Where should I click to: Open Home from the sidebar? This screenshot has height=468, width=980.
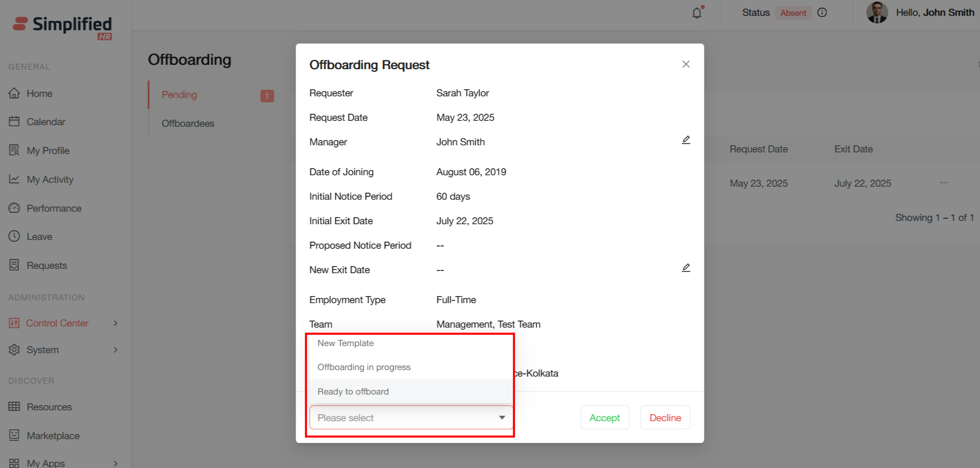39,94
